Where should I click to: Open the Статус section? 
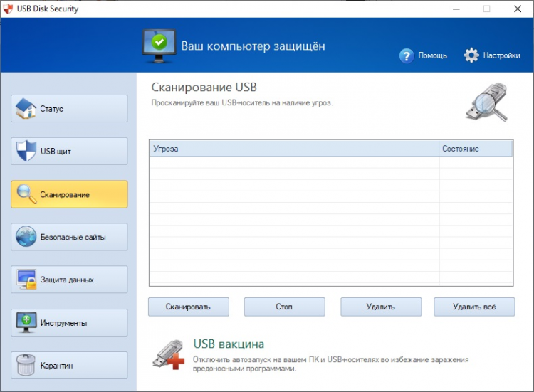69,109
